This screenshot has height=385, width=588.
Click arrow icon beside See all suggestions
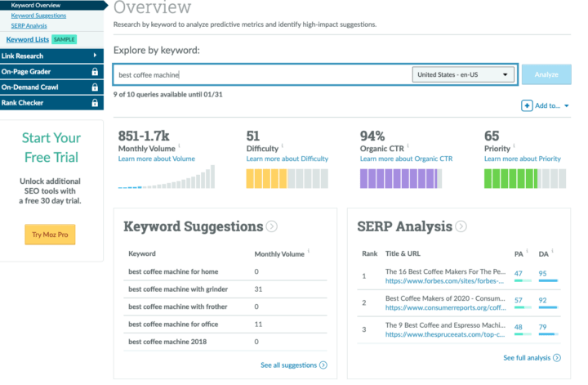click(x=323, y=365)
